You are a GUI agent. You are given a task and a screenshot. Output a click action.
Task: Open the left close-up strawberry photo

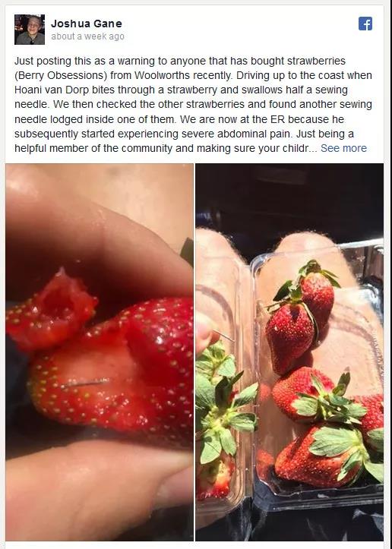(x=100, y=352)
